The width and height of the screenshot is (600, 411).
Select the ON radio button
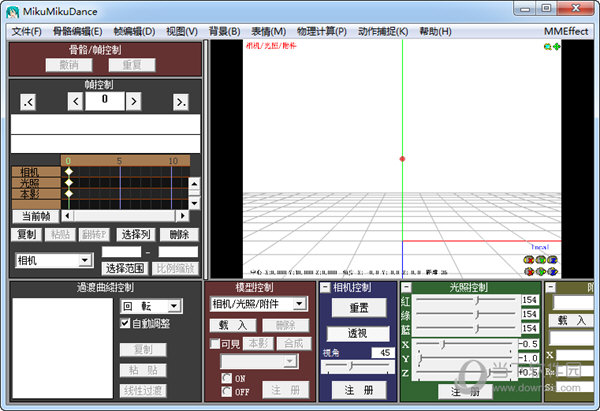click(227, 378)
